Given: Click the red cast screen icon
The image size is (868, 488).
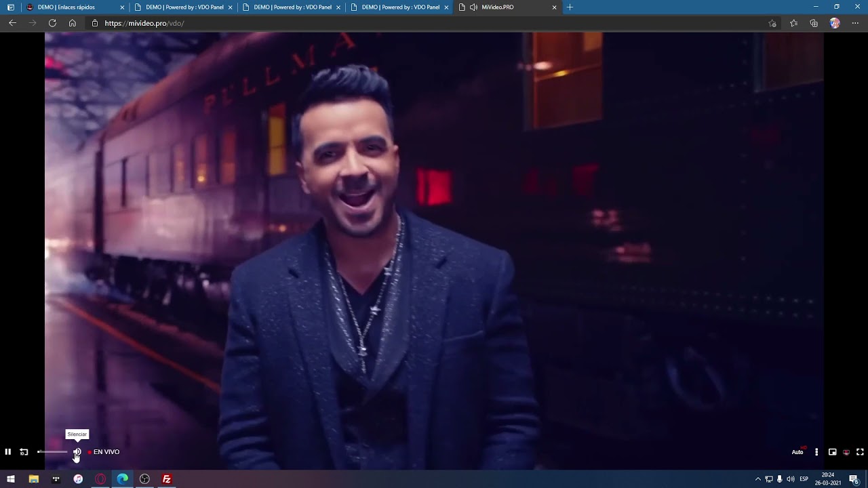Looking at the screenshot, I should (846, 452).
